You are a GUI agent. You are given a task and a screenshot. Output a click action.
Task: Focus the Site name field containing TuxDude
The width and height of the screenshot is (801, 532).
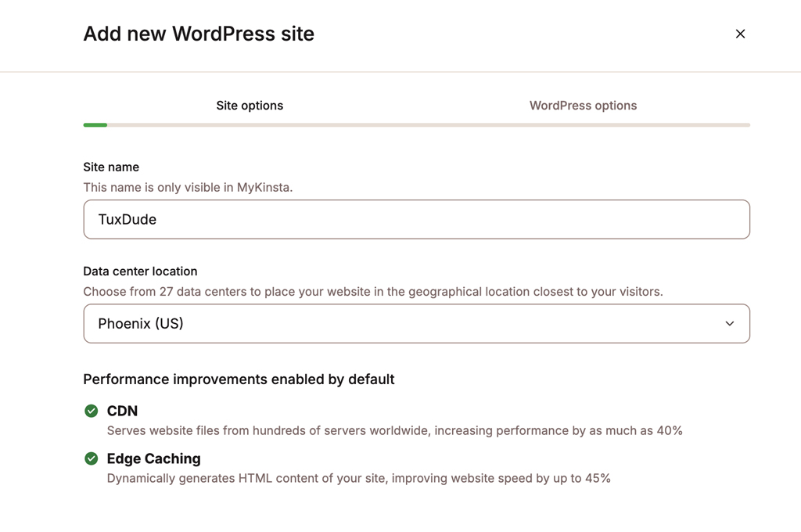416,220
